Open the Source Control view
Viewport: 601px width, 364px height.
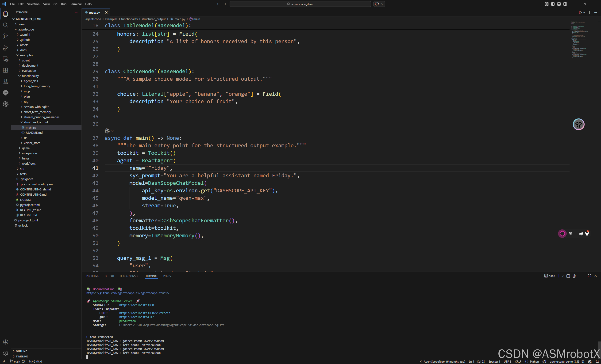(5, 36)
